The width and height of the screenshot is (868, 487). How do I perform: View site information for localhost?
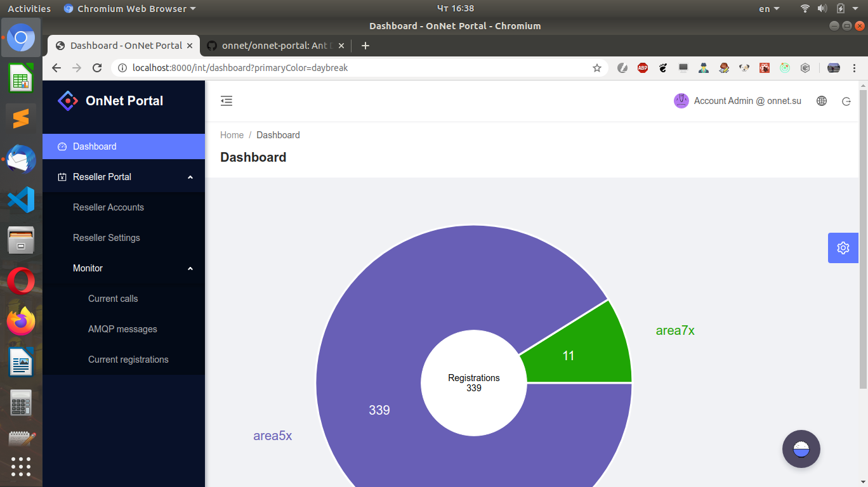(122, 68)
